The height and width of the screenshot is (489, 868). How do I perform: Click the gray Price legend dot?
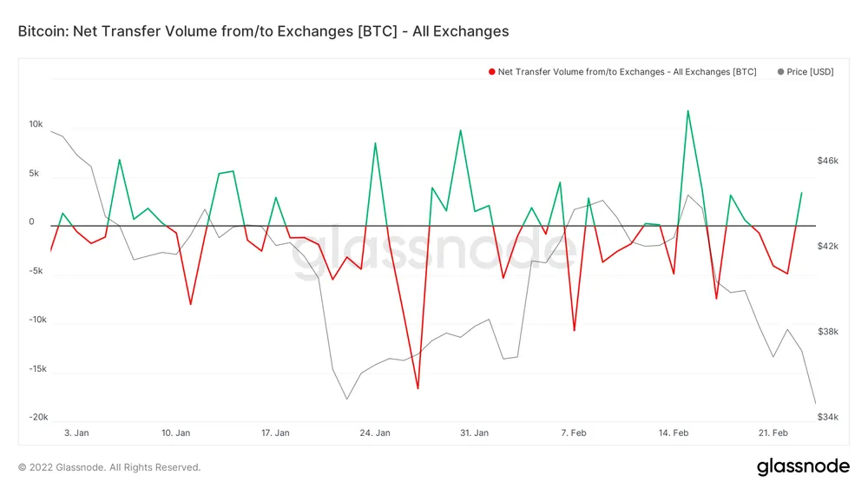tap(781, 72)
